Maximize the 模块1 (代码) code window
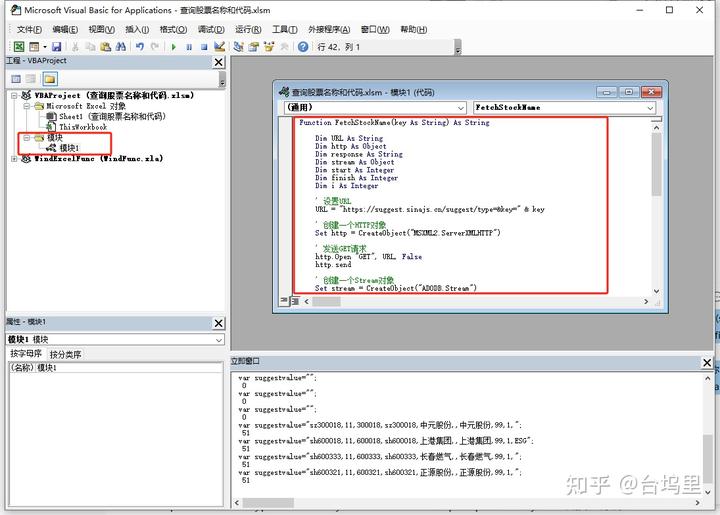 coord(629,92)
